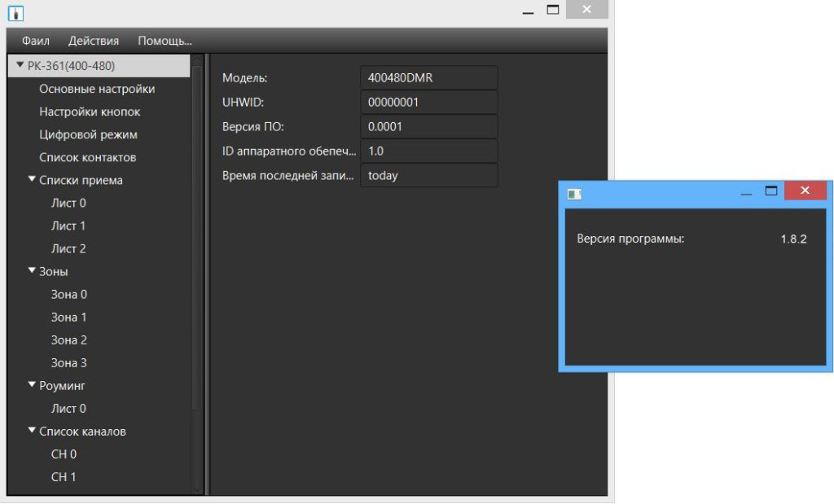Collapse the PK-361(400-480) root node

[20, 65]
